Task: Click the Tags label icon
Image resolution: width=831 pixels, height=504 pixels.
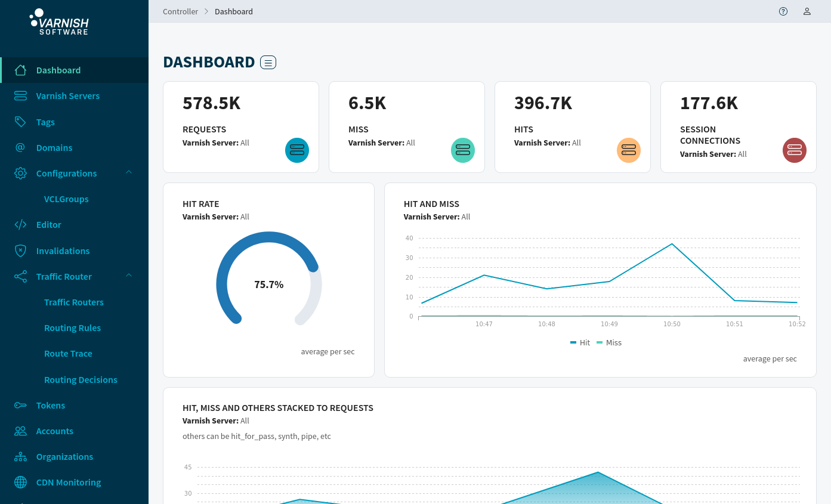Action: [20, 122]
